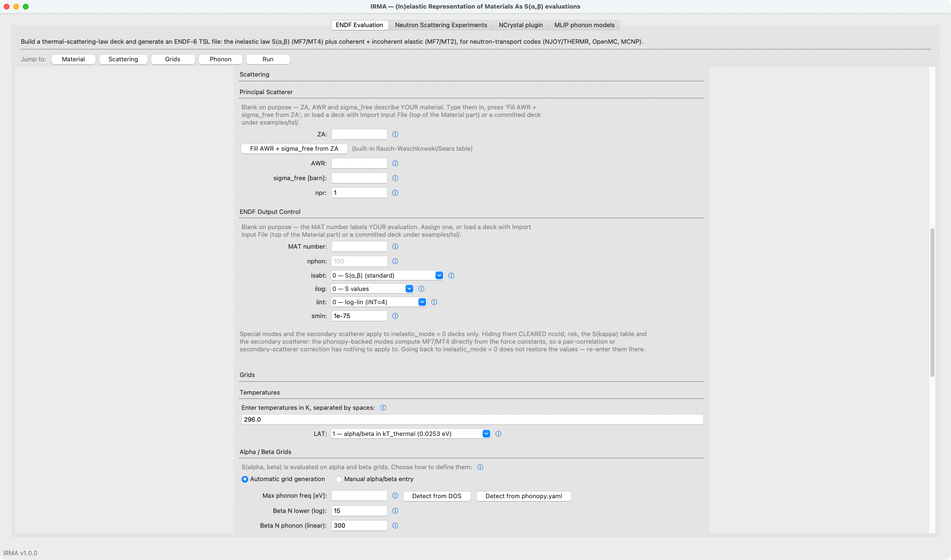Open the isabt info icon
951x560 pixels.
451,276
